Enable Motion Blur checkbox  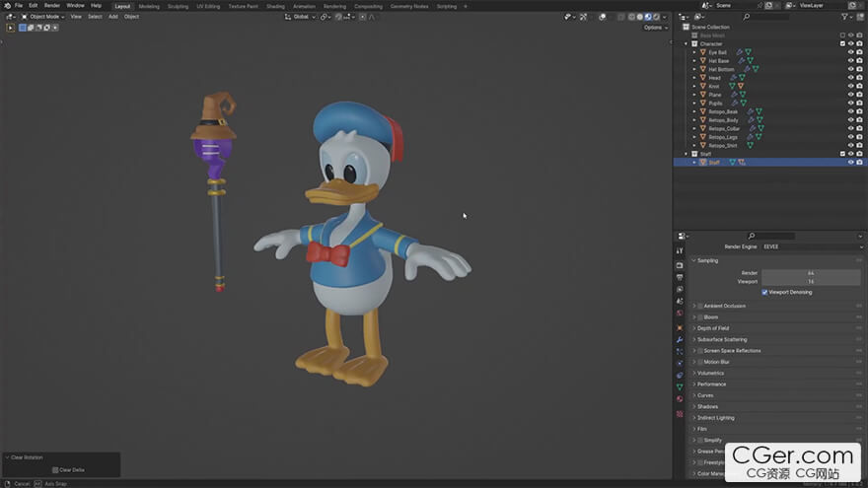(x=700, y=362)
